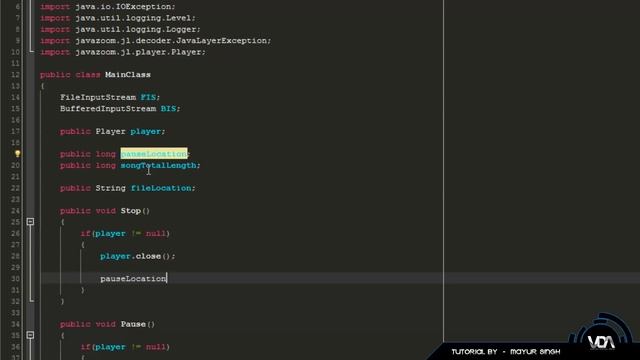Click import java.util.logging.Level line

click(118, 18)
